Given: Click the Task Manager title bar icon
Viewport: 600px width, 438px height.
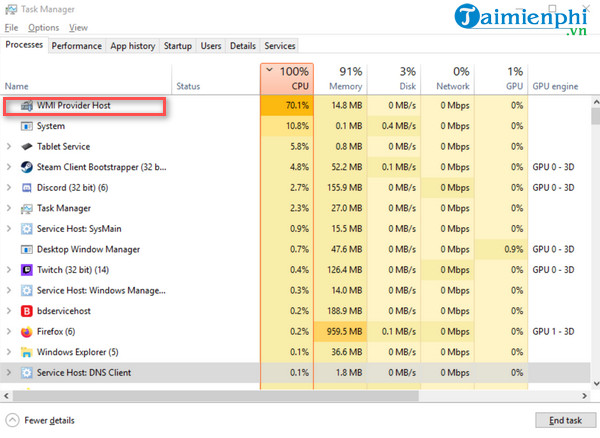Looking at the screenshot, I should click(11, 10).
